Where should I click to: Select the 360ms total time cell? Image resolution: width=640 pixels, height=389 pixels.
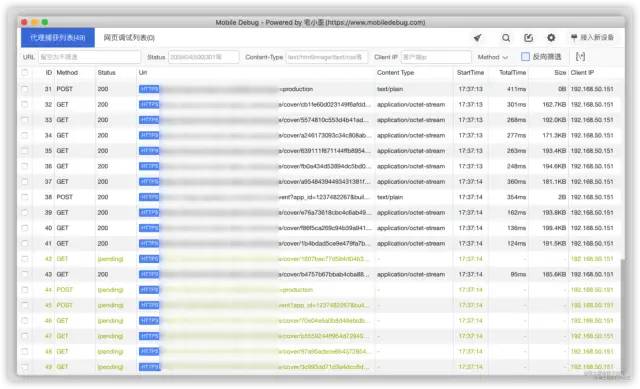516,182
